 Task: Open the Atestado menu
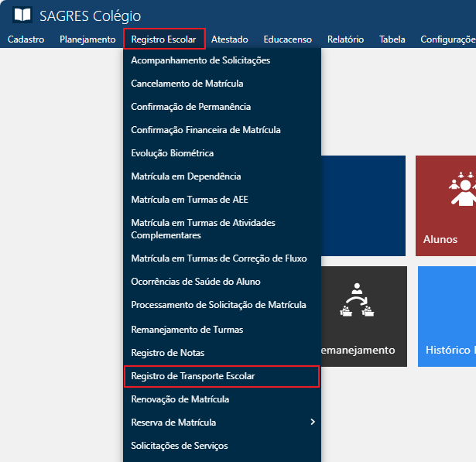click(229, 39)
